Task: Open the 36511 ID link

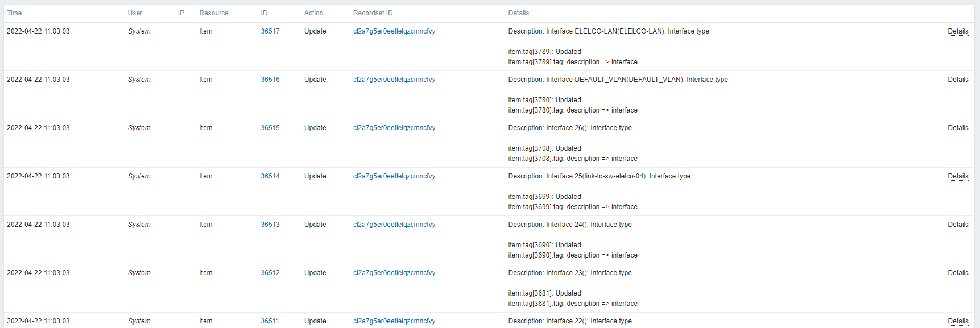Action: click(270, 321)
